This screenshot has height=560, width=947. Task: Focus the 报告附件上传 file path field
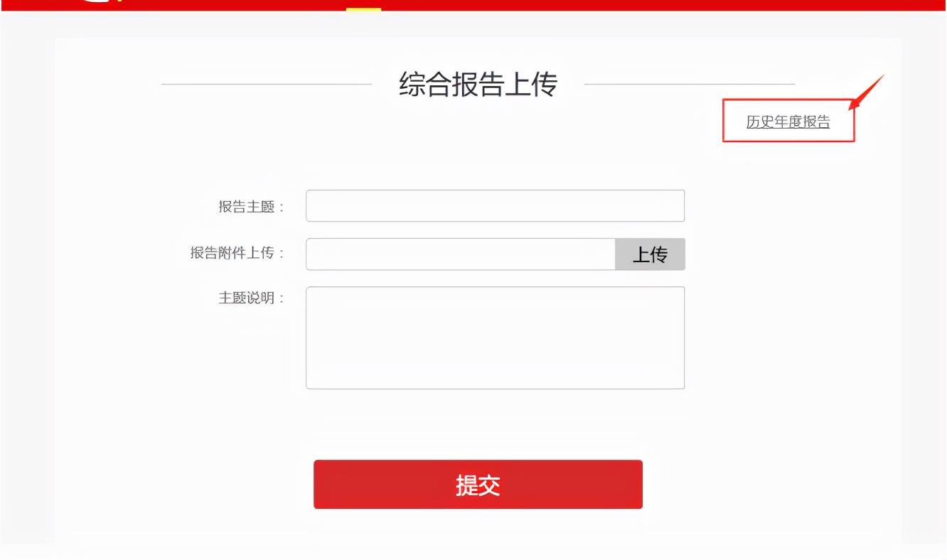460,254
